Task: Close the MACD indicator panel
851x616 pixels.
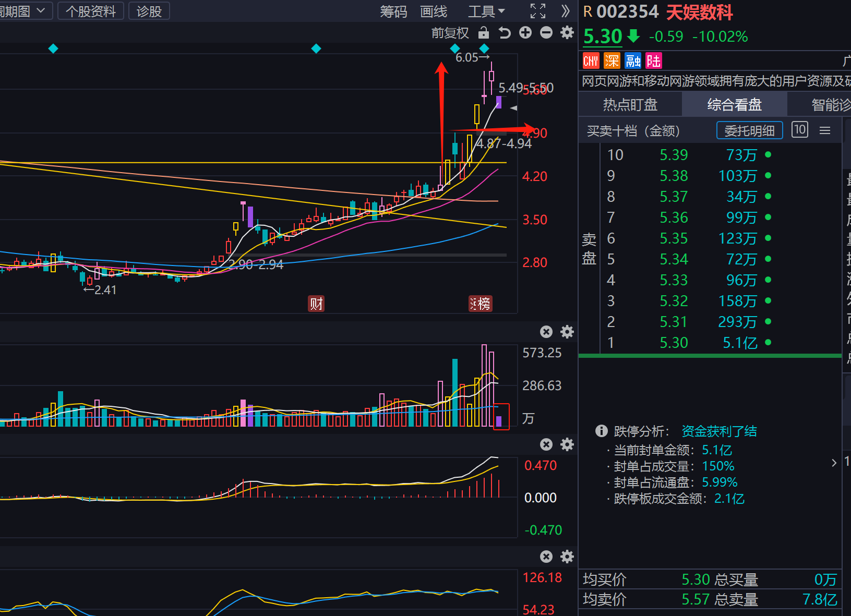Action: point(546,444)
